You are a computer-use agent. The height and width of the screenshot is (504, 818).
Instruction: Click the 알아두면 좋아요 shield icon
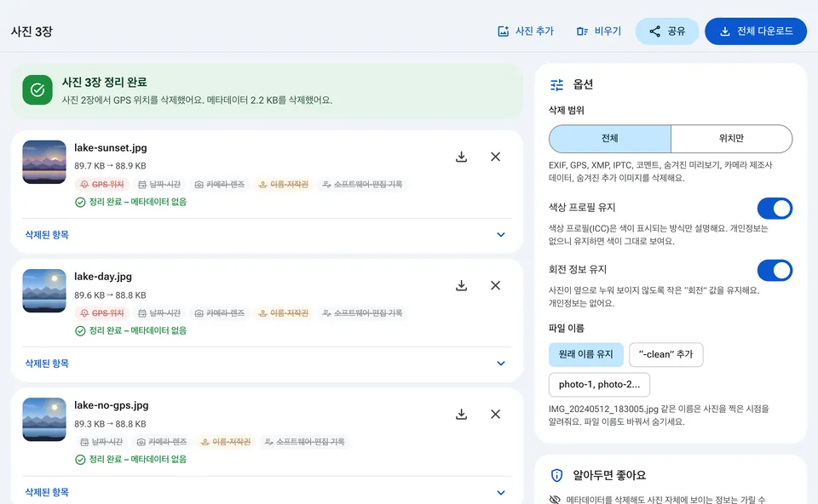[x=556, y=475]
